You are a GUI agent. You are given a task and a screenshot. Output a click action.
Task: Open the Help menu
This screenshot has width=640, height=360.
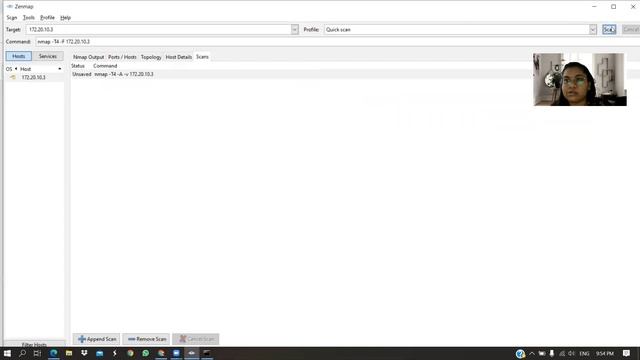[65, 18]
